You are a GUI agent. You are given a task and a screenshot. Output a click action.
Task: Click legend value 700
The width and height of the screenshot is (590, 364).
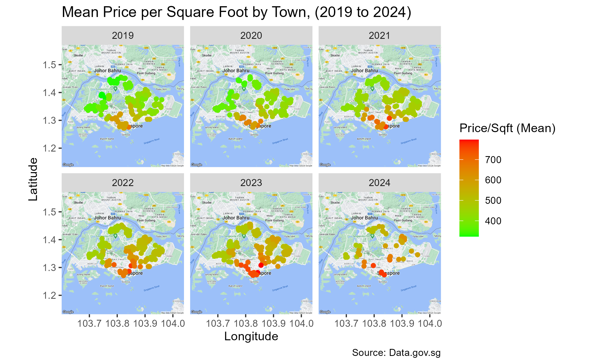click(x=493, y=160)
